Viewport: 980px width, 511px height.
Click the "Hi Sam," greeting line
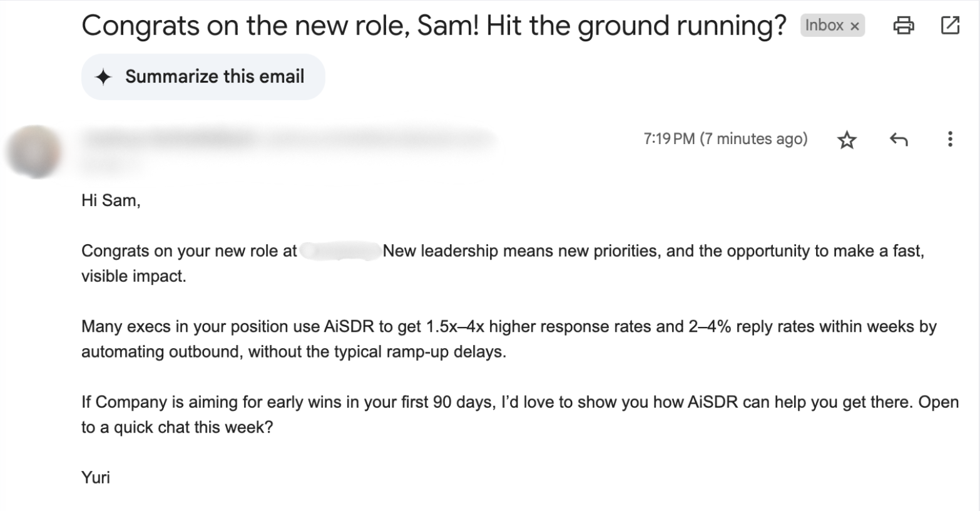111,200
